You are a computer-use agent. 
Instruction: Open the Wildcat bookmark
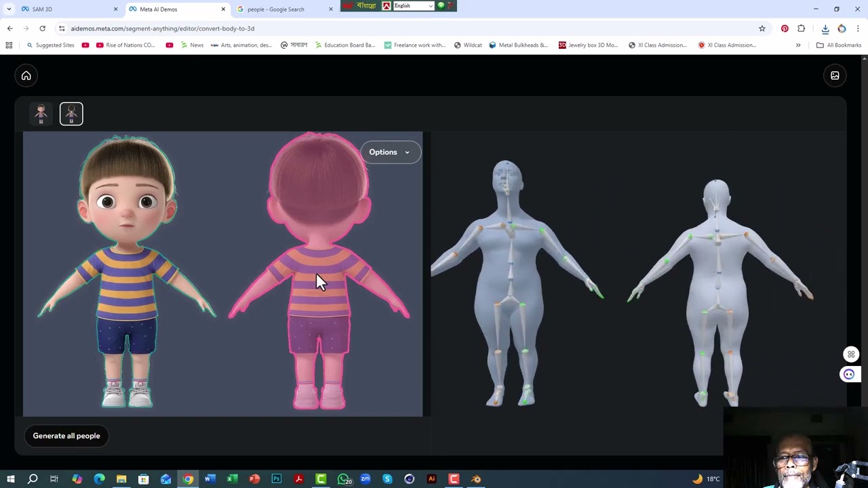(x=468, y=45)
